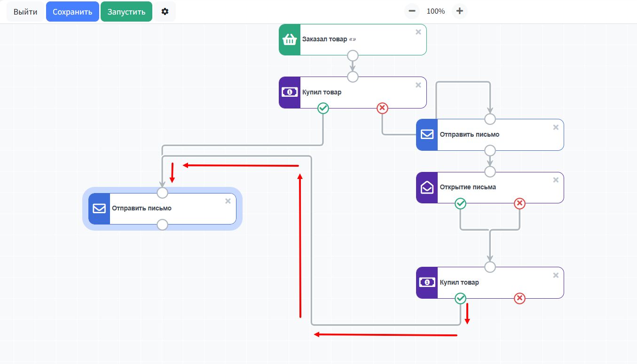Click the envelope icon of the selected Отправить письмо

pos(99,209)
